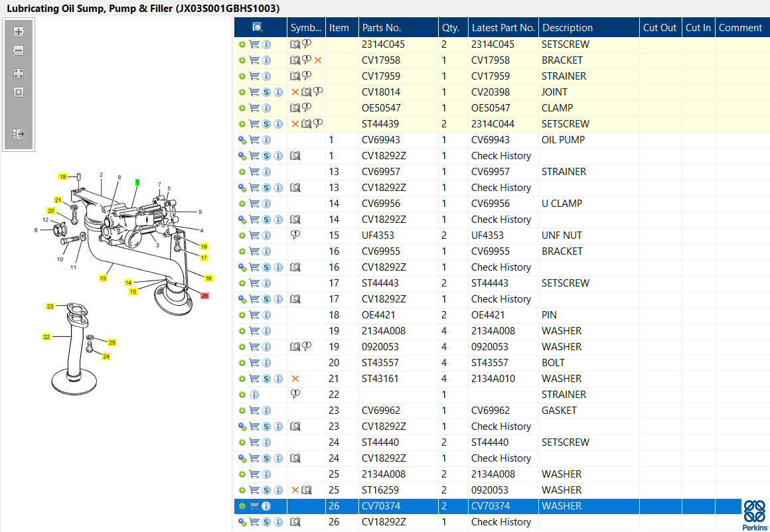The width and height of the screenshot is (770, 532).
Task: Open info for CV69957 STRAINER item 13
Action: [266, 172]
